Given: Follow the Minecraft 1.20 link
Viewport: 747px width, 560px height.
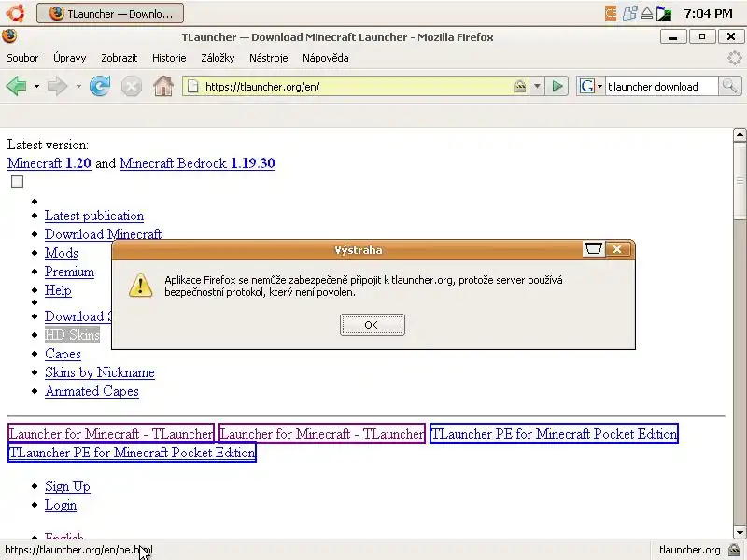Looking at the screenshot, I should point(49,163).
